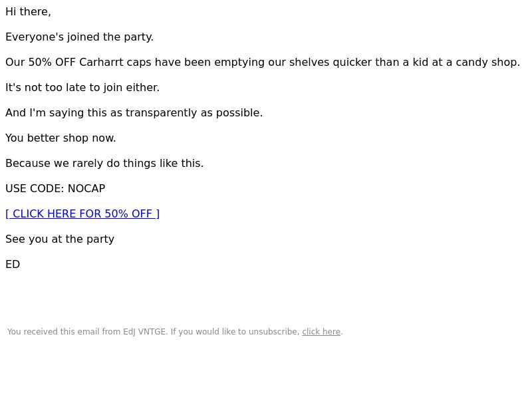The height and width of the screenshot is (399, 532).
Task: Click the unsubscribe 'click here' link
Action: click(321, 332)
